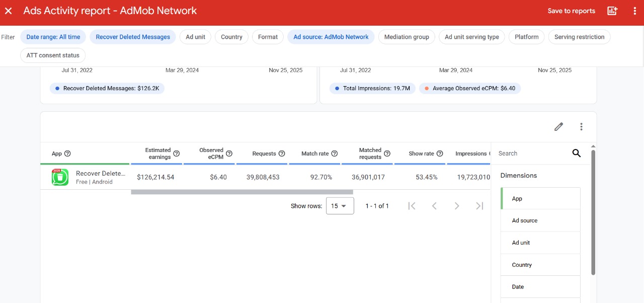644x303 pixels.
Task: Open the Recover Delete... app row name
Action: [100, 173]
